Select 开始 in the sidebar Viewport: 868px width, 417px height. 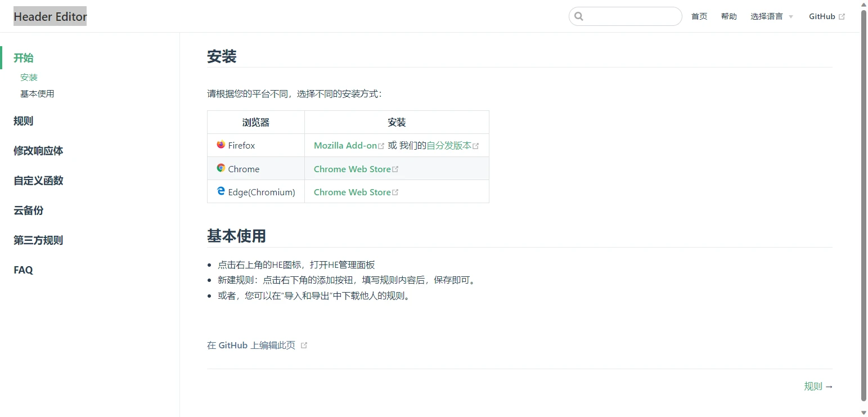(24, 57)
